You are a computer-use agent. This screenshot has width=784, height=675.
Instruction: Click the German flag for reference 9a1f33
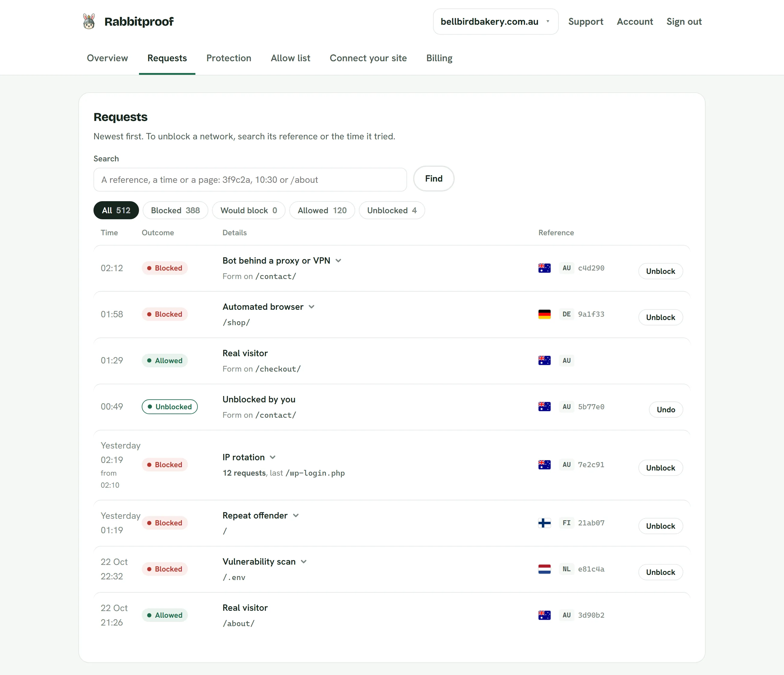tap(544, 314)
